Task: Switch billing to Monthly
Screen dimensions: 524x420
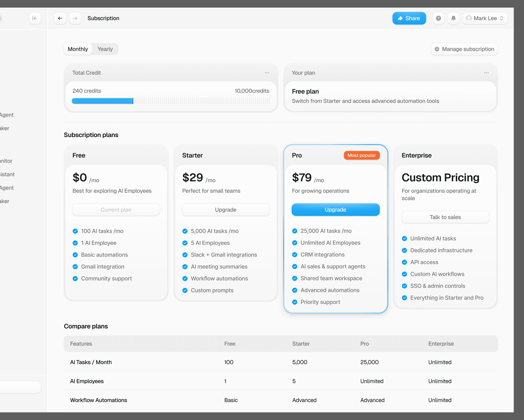Action: [x=78, y=49]
